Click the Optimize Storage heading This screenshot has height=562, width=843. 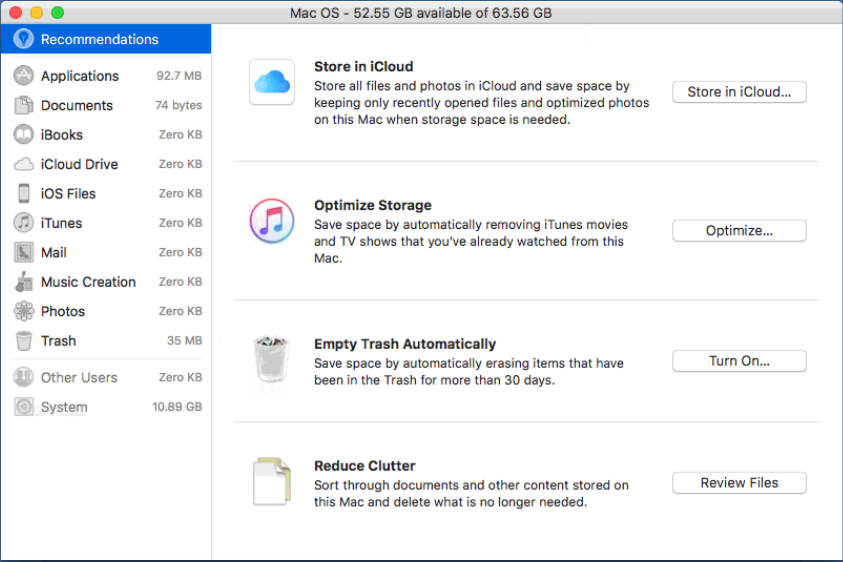coord(373,205)
